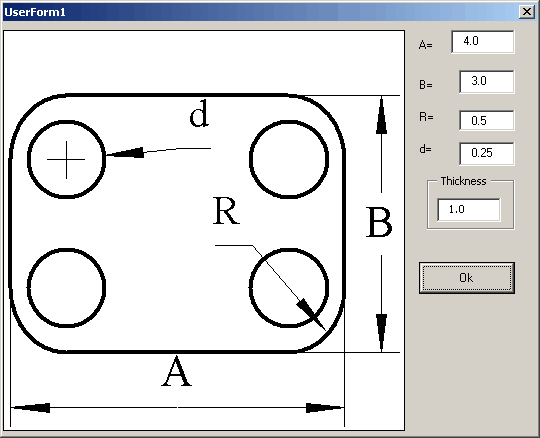This screenshot has height=438, width=540.
Task: Select the B= text box with 3.0
Action: coord(487,82)
